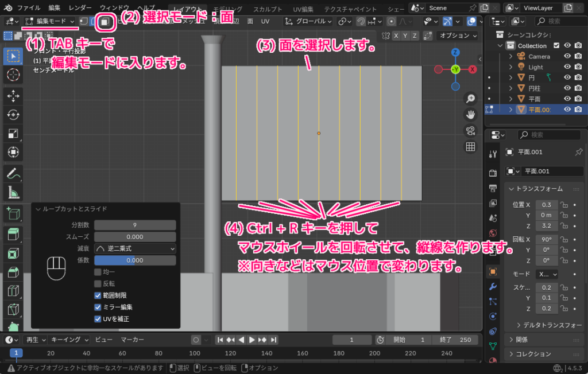Enable the 反転 checkbox in loop cut panel
588x374 pixels.
(98, 283)
